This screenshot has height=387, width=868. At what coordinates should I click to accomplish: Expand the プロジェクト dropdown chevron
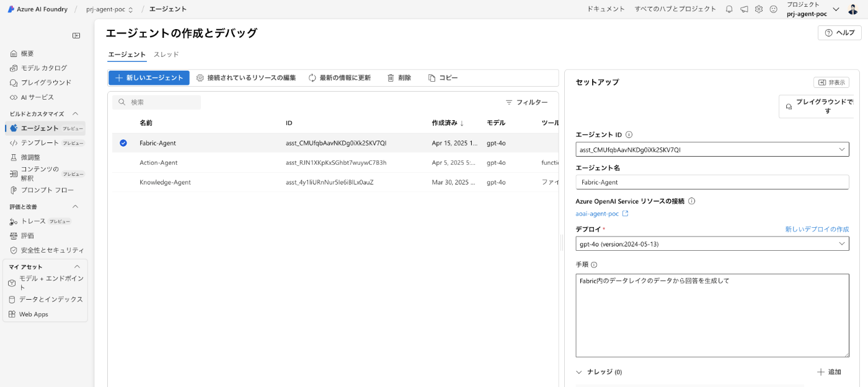coord(836,9)
